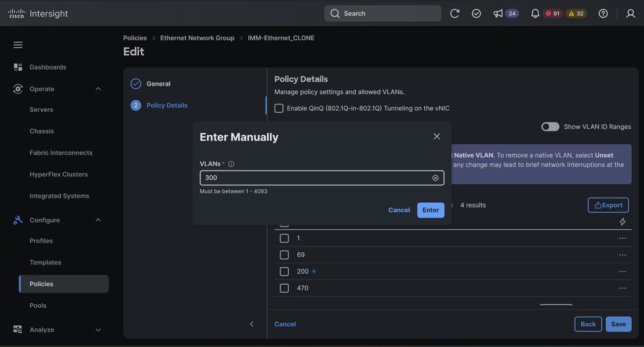Image resolution: width=644 pixels, height=347 pixels.
Task: Click IMM-Ethernet_CLONE breadcrumb text
Action: point(281,38)
